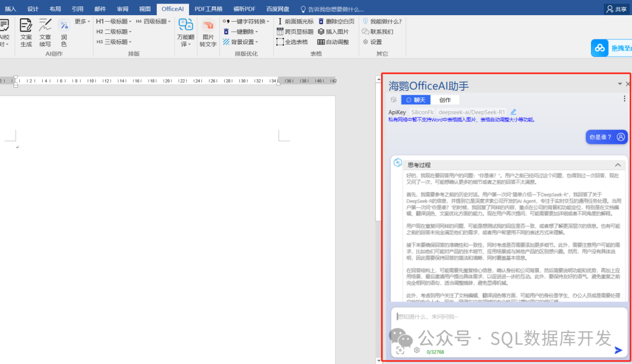The height and width of the screenshot is (364, 632).
Task: Switch to the 插入 ribbon tab
Action: pyautogui.click(x=11, y=9)
